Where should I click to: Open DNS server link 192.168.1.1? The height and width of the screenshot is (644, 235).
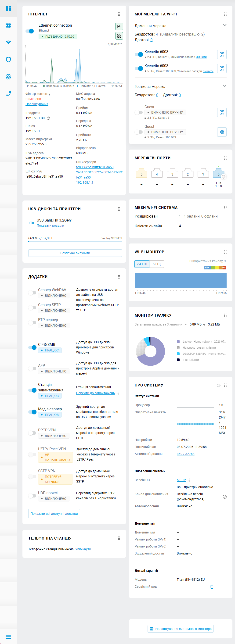(85, 182)
